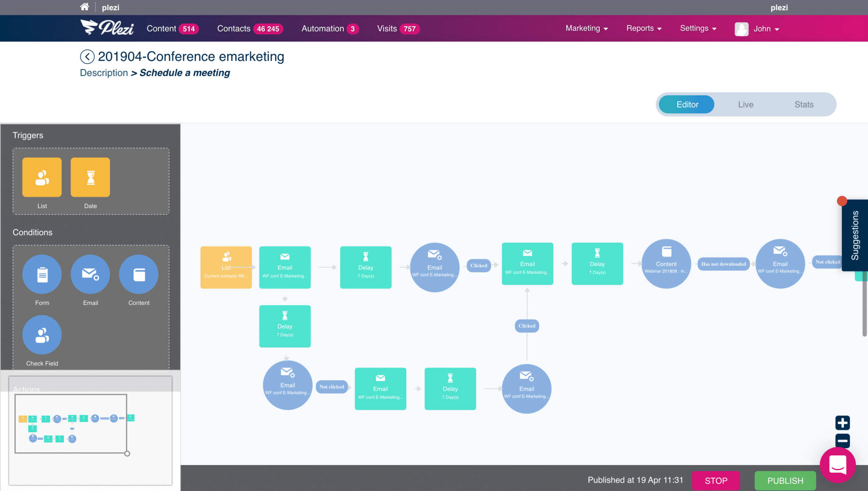Click the Description breadcrumb link
The image size is (868, 491).
104,73
